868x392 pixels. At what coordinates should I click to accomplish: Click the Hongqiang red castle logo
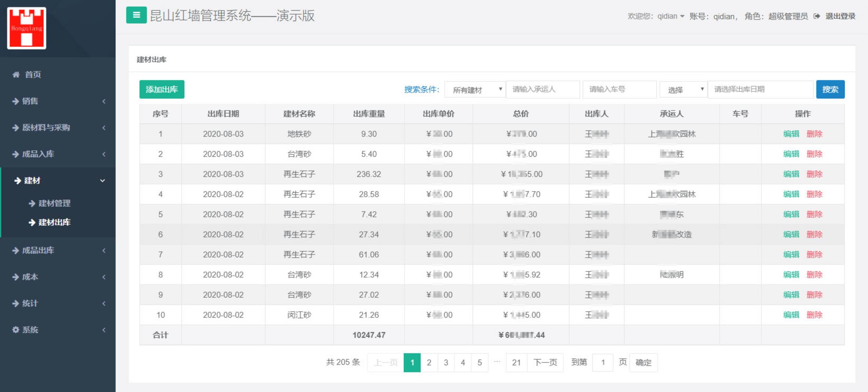click(26, 28)
